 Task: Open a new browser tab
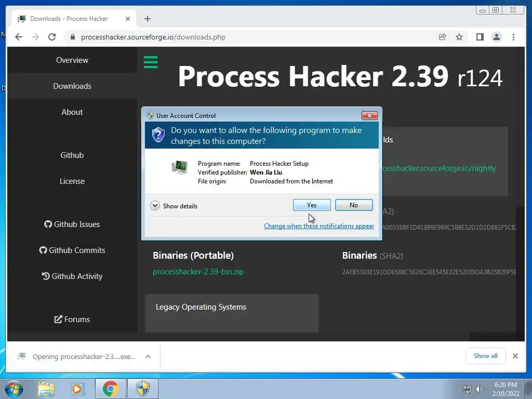point(147,19)
